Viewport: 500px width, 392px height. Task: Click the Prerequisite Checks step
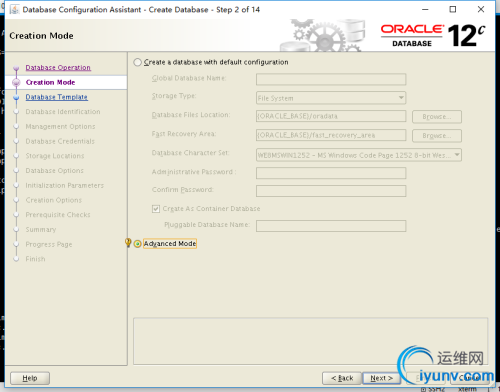coord(58,215)
